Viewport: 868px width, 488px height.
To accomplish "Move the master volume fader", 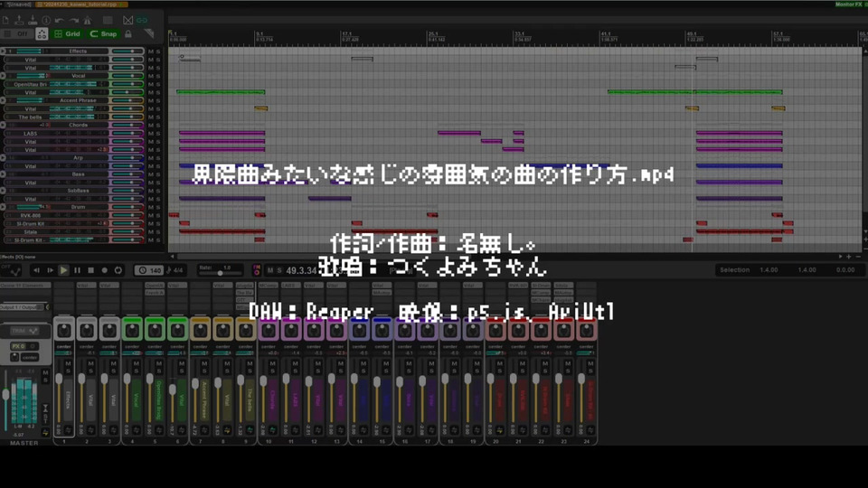I will click(6, 395).
